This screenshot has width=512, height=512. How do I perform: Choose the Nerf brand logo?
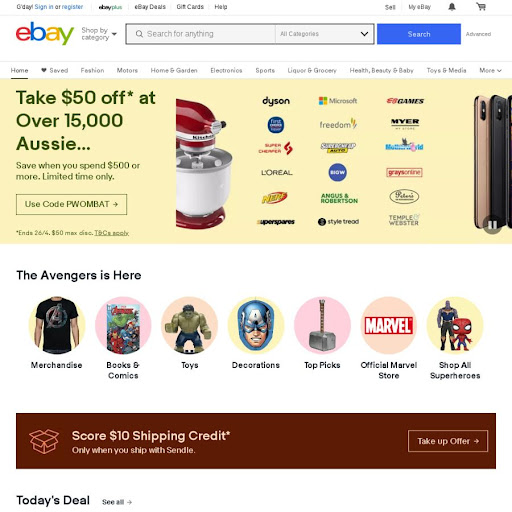[274, 198]
